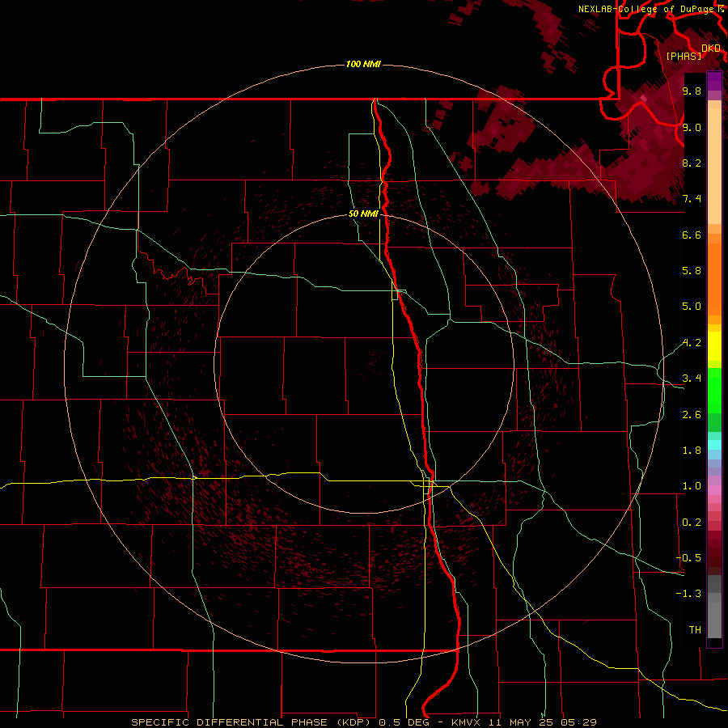Screen dimensions: 728x728
Task: Select the 5.8 value on the scale
Action: point(692,271)
